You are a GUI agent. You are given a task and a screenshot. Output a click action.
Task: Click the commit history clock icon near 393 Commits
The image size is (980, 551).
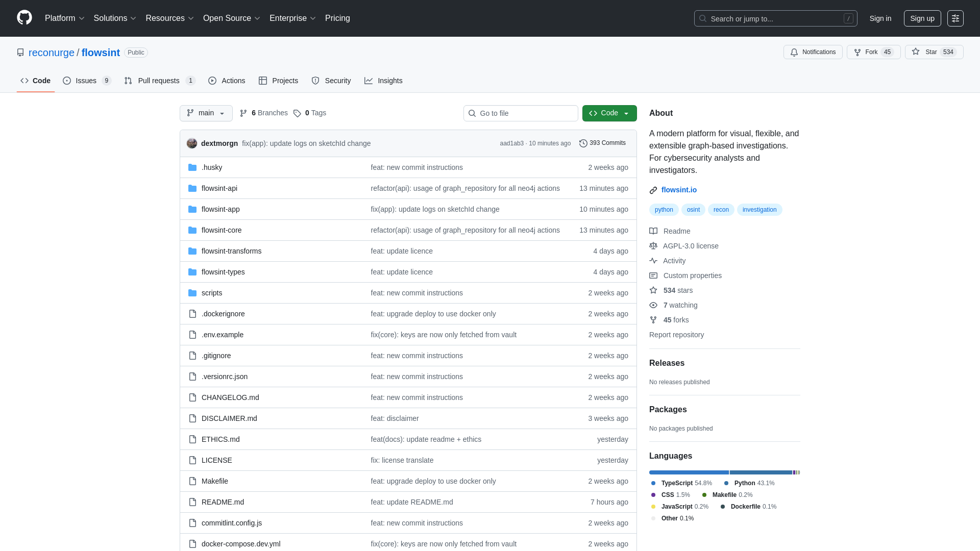(583, 143)
